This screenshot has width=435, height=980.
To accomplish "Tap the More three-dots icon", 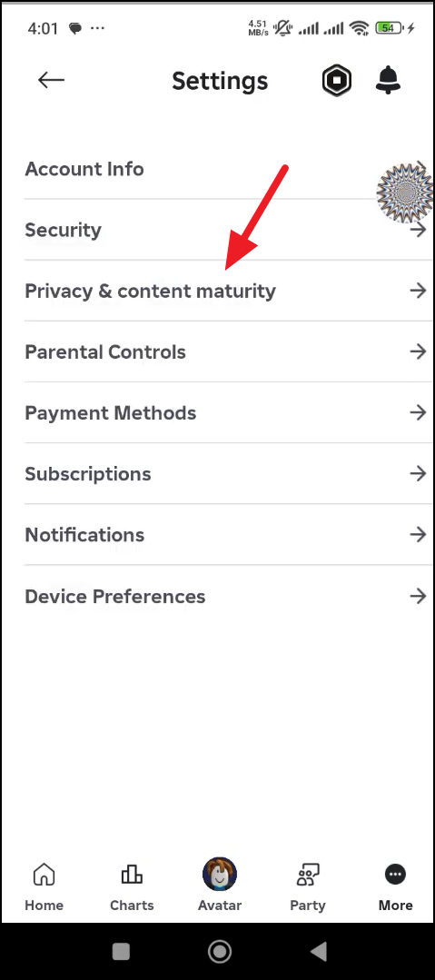I will [396, 874].
